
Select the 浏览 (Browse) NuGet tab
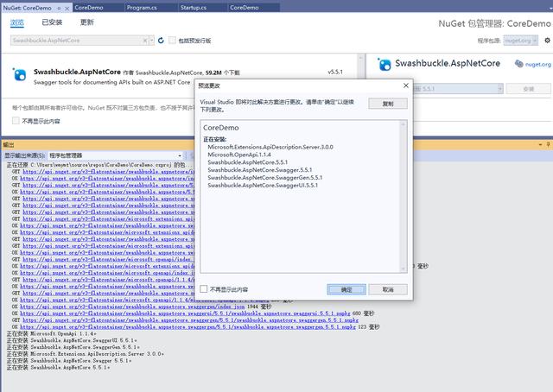(17, 22)
